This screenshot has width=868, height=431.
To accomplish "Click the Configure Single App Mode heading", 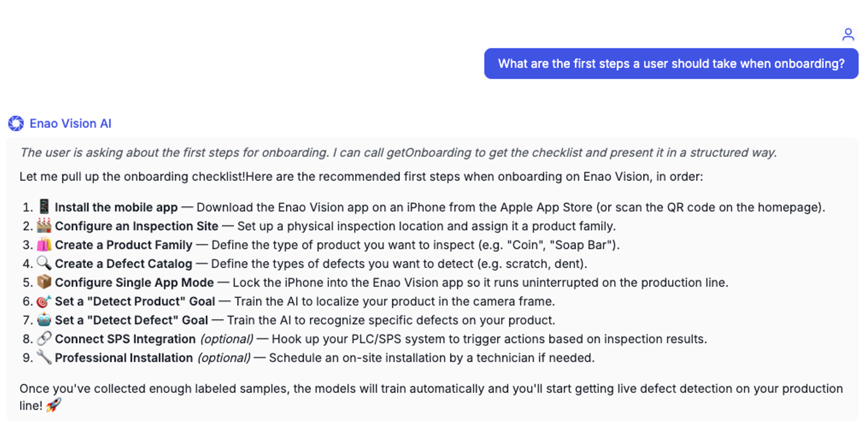I will (135, 282).
